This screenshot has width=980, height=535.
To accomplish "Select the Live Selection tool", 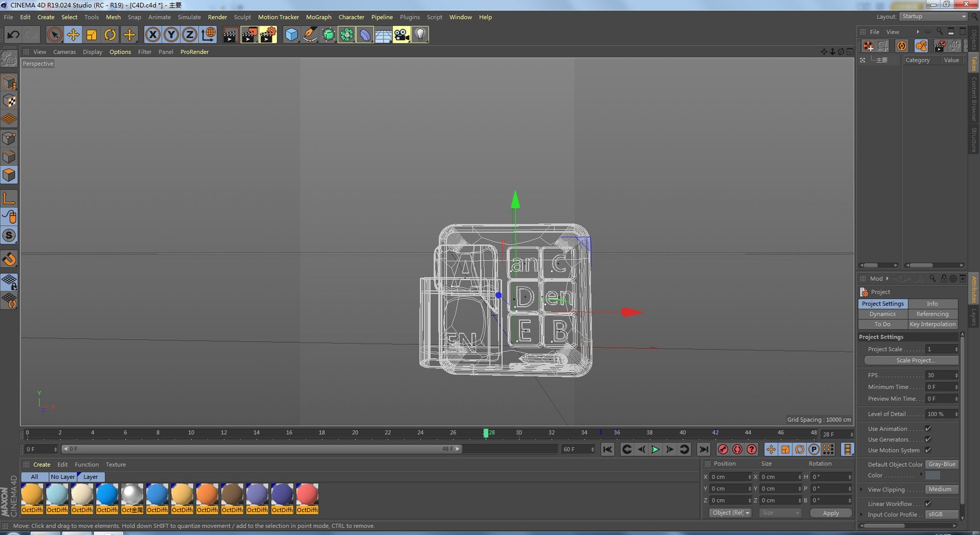I will (x=55, y=35).
